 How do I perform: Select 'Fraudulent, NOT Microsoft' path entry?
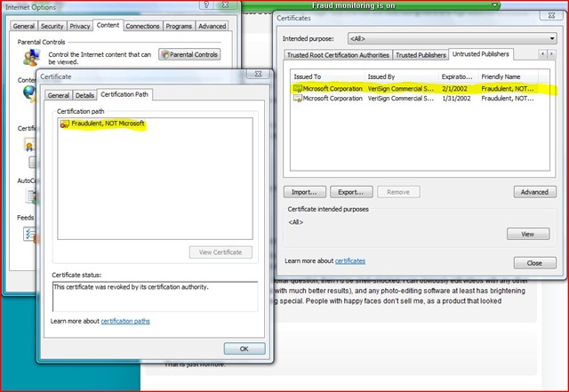tap(108, 124)
